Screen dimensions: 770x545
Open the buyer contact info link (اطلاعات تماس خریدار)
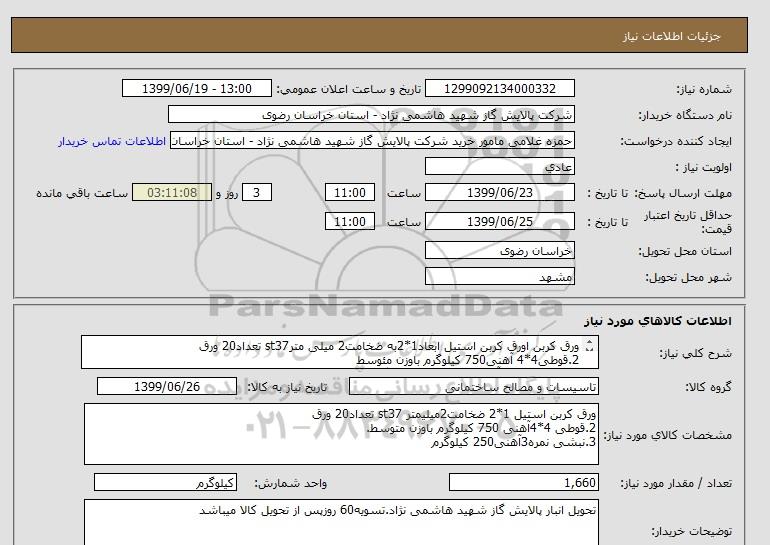point(112,141)
